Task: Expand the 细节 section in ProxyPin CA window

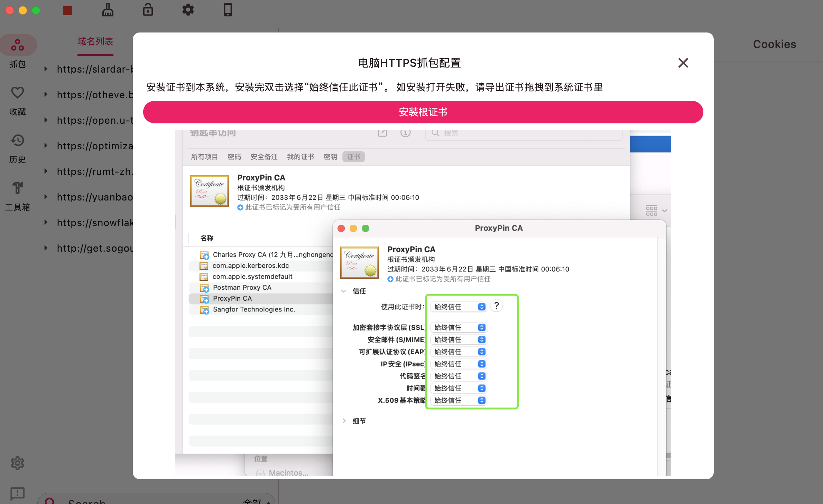Action: (x=344, y=421)
